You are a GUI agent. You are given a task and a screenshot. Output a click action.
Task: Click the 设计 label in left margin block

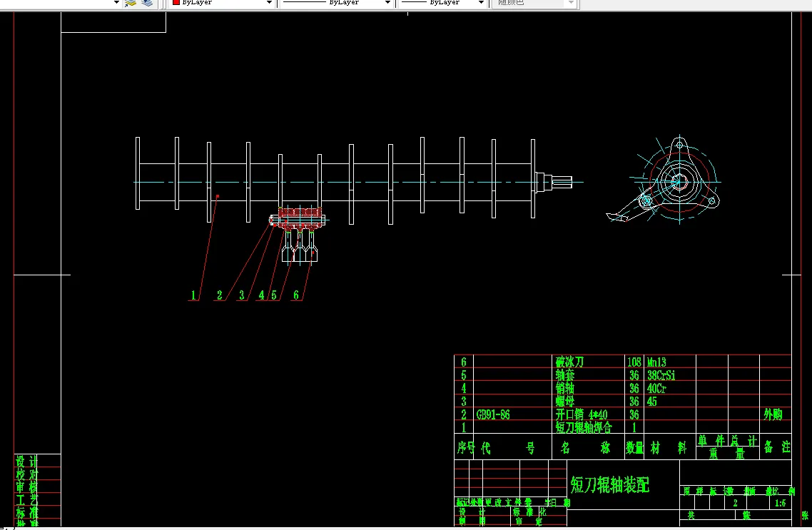click(27, 461)
